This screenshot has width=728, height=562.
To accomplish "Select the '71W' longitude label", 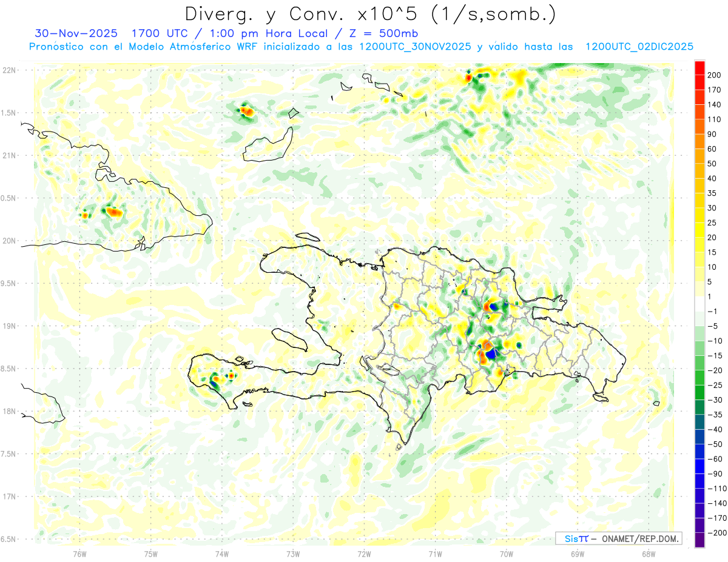I will point(435,554).
